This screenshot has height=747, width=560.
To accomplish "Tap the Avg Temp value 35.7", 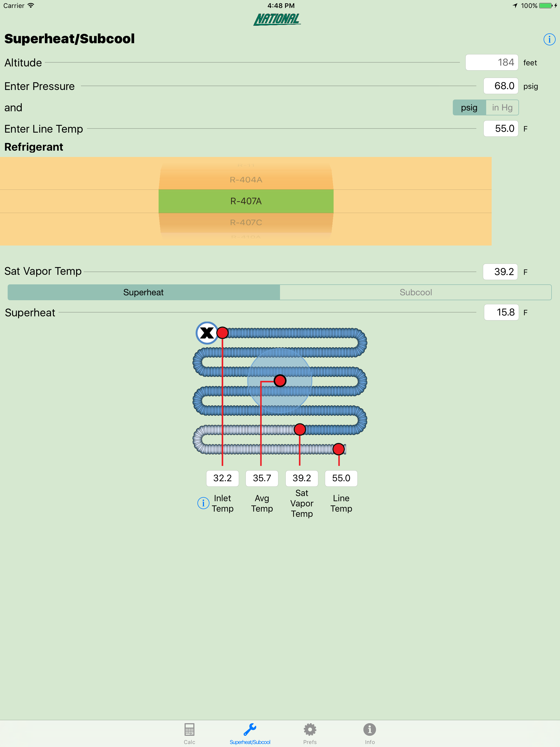I will pos(262,478).
